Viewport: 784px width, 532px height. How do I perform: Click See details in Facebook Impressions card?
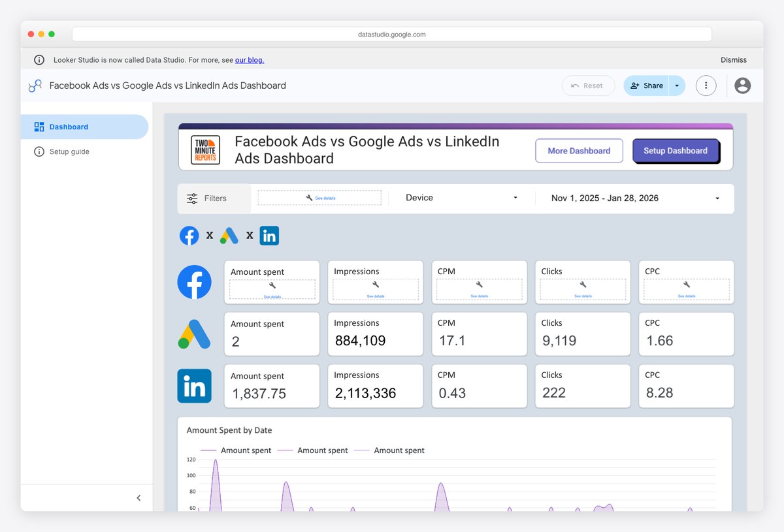[376, 296]
